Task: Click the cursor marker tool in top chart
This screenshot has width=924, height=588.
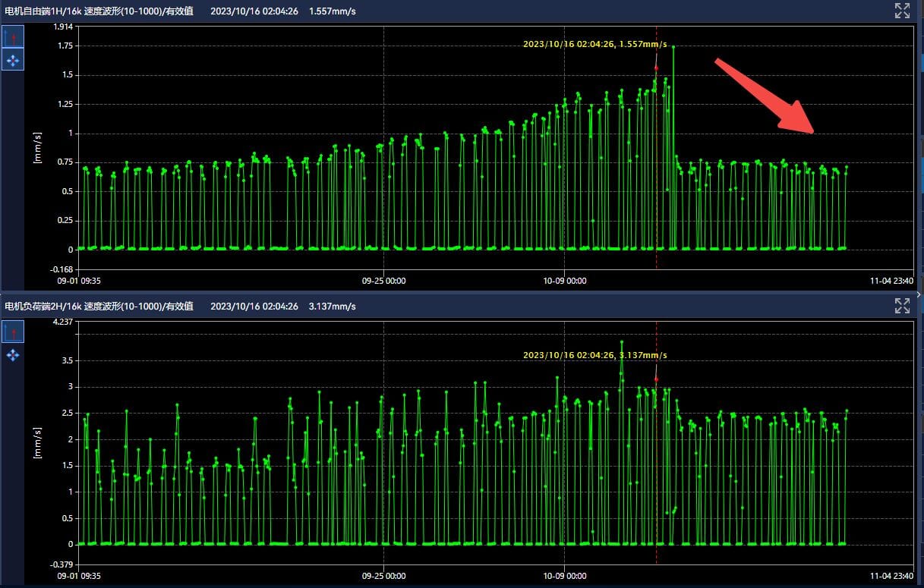Action: (x=13, y=36)
